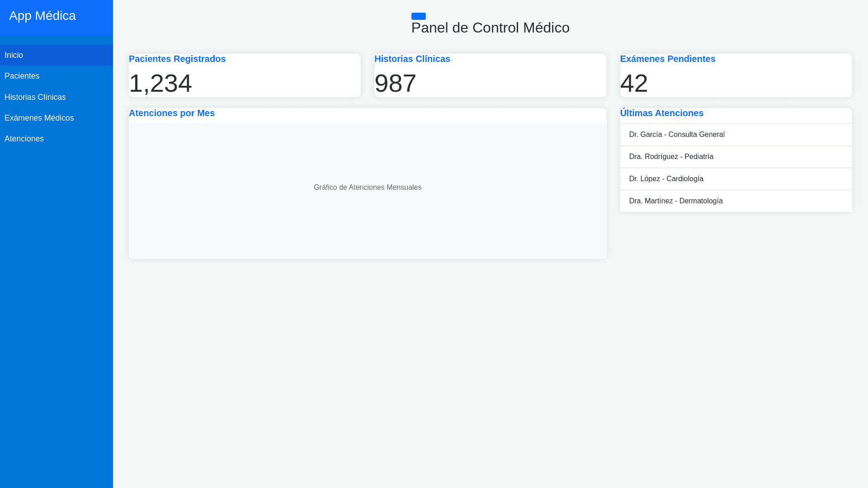868x488 pixels.
Task: Click the Atenciones por Mes heading
Action: click(x=172, y=113)
